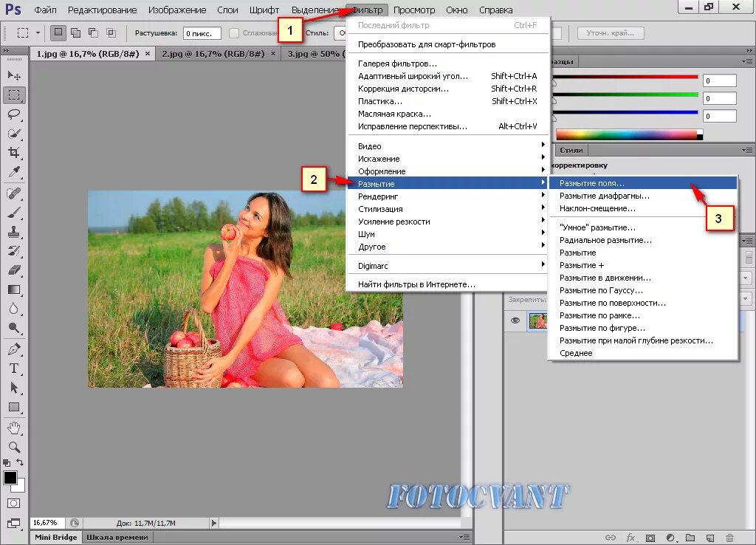Select the Move tool
This screenshot has height=545, width=756.
coord(14,76)
